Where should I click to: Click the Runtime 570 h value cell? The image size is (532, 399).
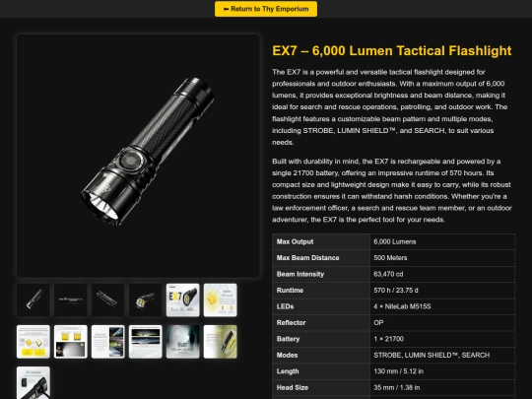(x=442, y=291)
